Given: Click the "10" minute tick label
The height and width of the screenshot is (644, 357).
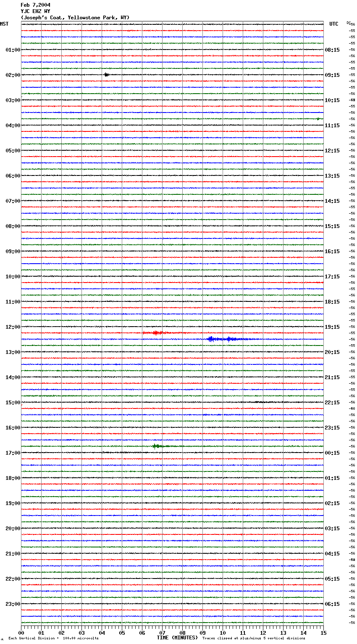Looking at the screenshot, I should click(x=223, y=633).
